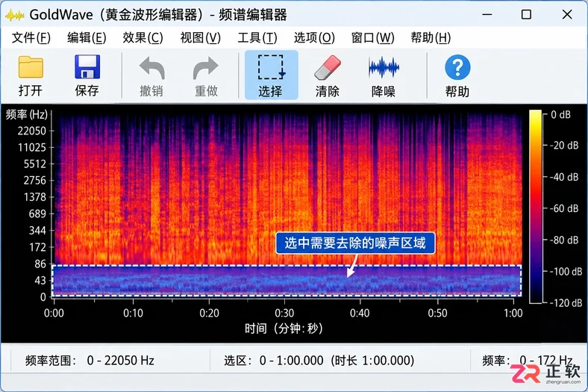This screenshot has width=588, height=392.
Task: Apply the 降噪 noise reduction tool
Action: point(384,75)
